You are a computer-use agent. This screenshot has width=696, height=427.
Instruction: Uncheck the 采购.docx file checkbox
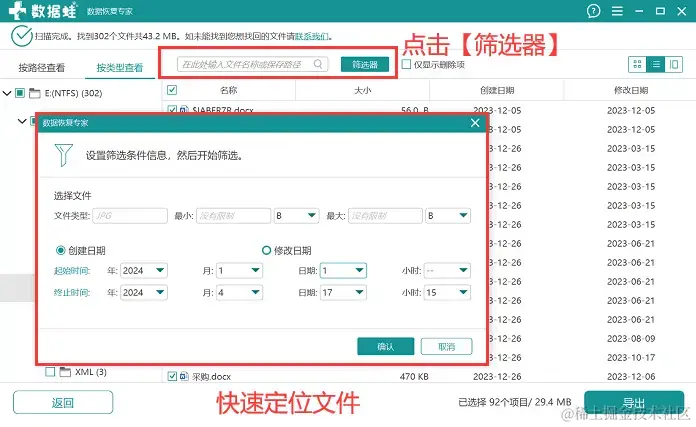[x=172, y=376]
